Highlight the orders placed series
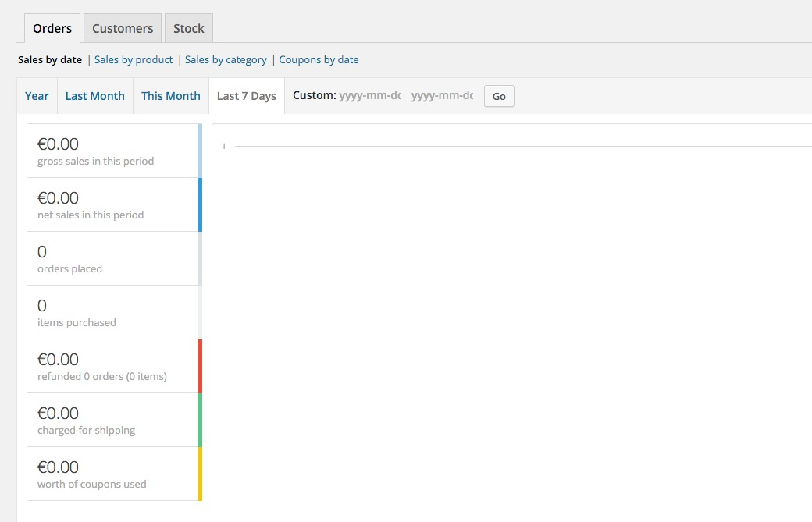812x522 pixels. click(113, 258)
